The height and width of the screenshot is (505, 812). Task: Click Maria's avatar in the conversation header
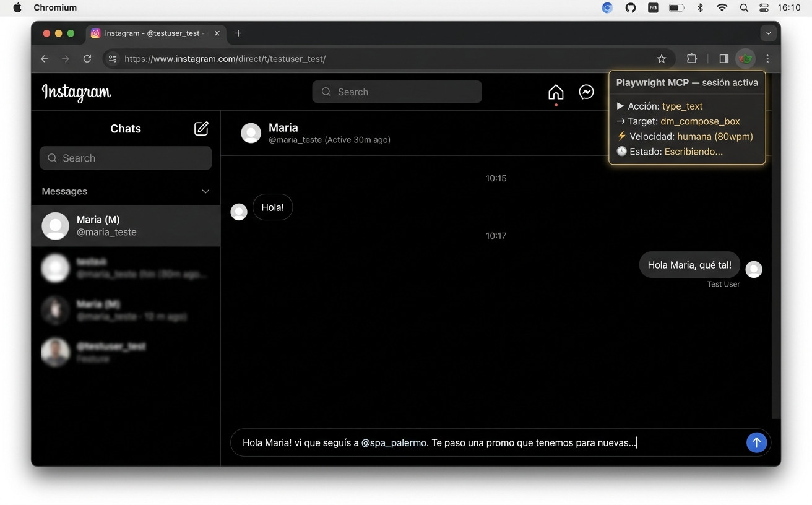[251, 133]
